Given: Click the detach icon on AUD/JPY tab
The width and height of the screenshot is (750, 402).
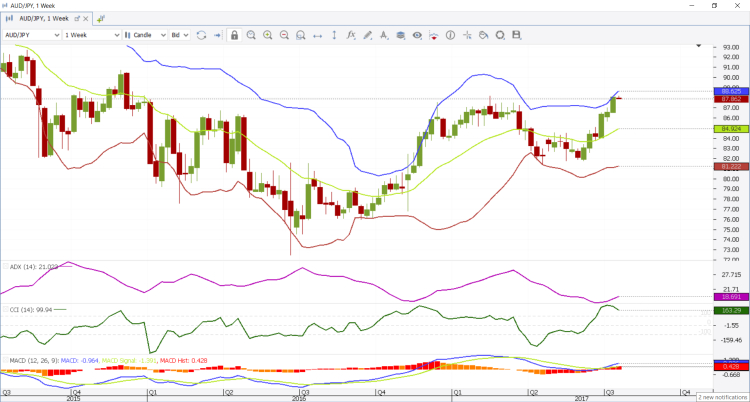Looking at the screenshot, I should 77,19.
